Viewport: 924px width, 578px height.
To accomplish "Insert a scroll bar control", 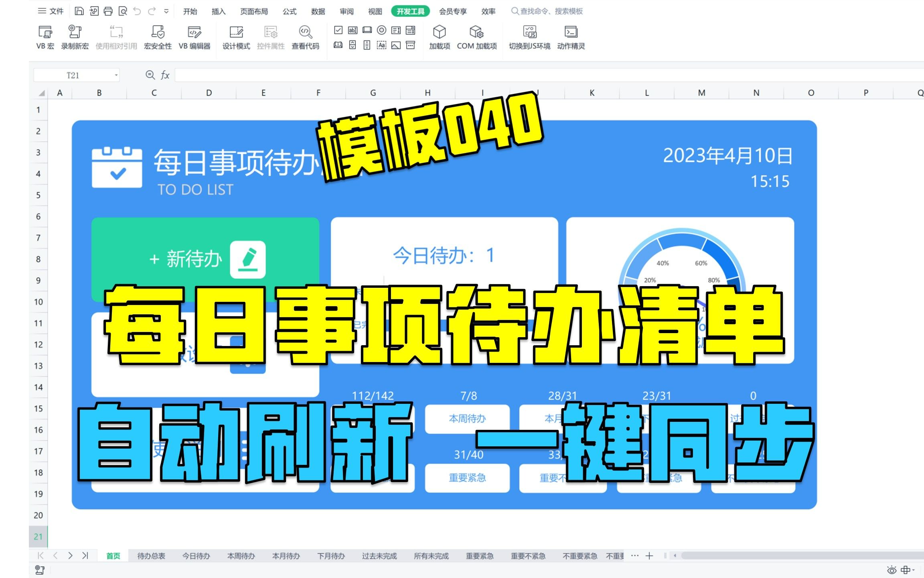I will pyautogui.click(x=367, y=45).
